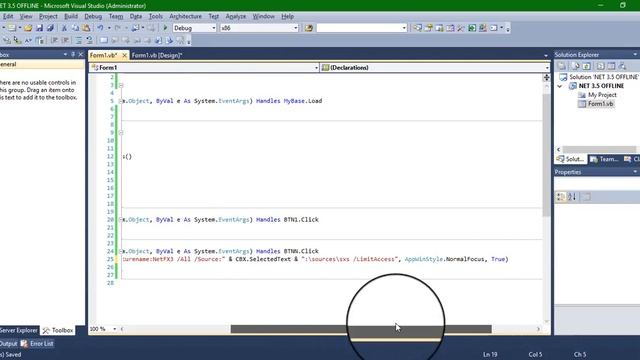This screenshot has height=360, width=640.
Task: Toggle auto hide pin on Toolbox panel
Action: click(73, 54)
